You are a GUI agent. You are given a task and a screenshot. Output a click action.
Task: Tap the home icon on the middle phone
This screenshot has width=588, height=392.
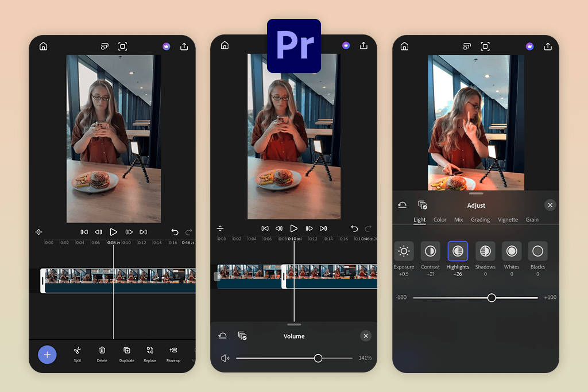pos(225,45)
